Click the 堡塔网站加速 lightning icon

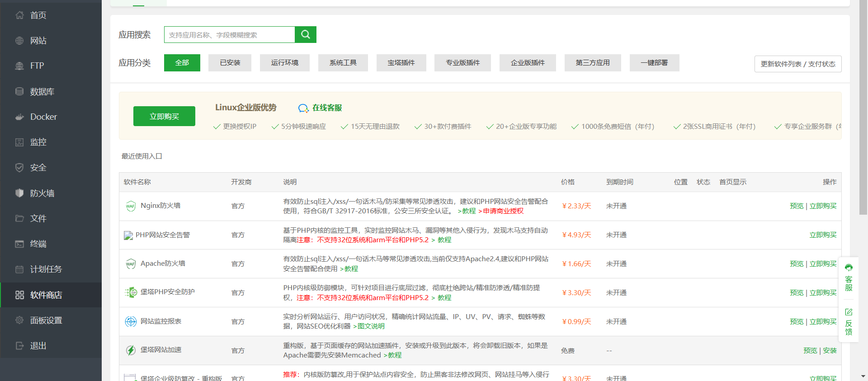(x=131, y=350)
